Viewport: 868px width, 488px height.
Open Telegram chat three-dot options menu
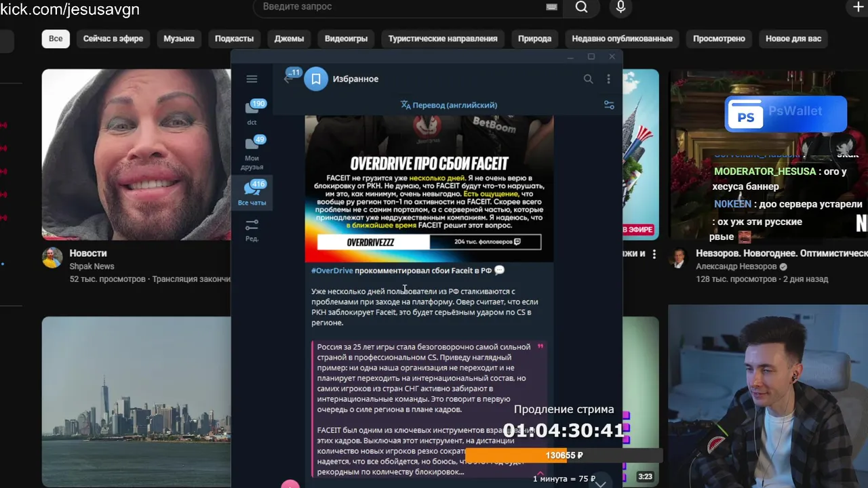(608, 79)
